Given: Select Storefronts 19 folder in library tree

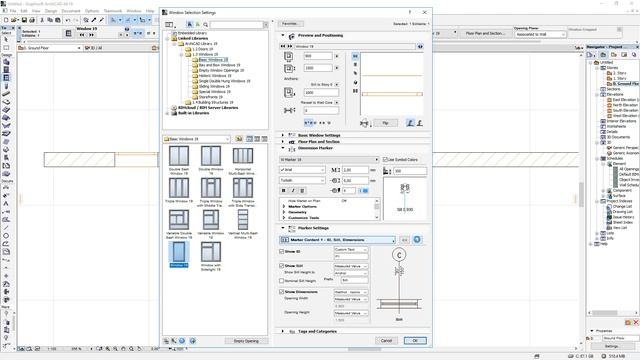Looking at the screenshot, I should [211, 97].
